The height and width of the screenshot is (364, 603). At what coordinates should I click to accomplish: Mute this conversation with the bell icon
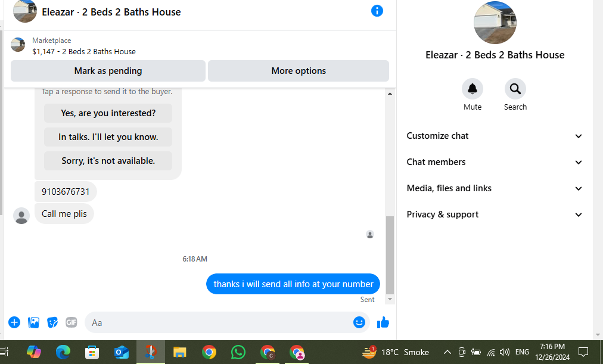coord(473,89)
